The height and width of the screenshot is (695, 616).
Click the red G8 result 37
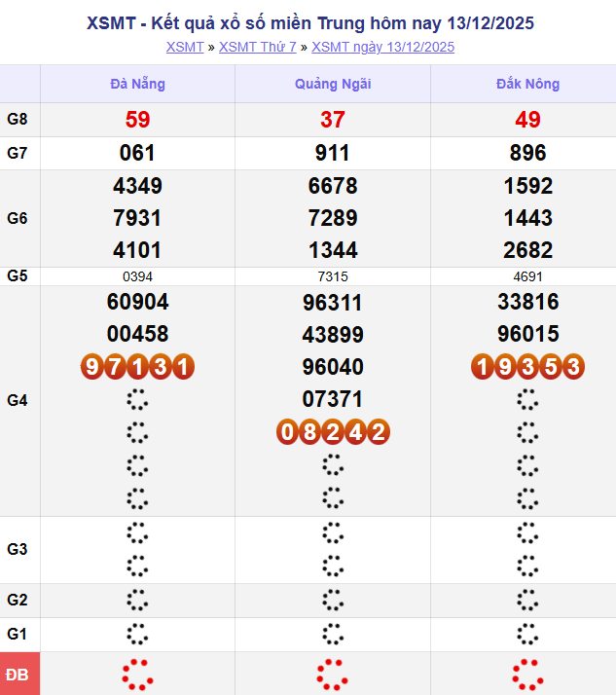[333, 121]
